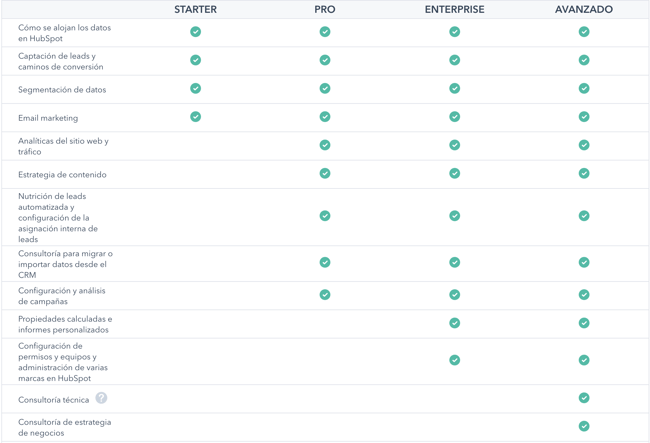Click Pro checkmark for Estrategia de contenido

click(325, 173)
